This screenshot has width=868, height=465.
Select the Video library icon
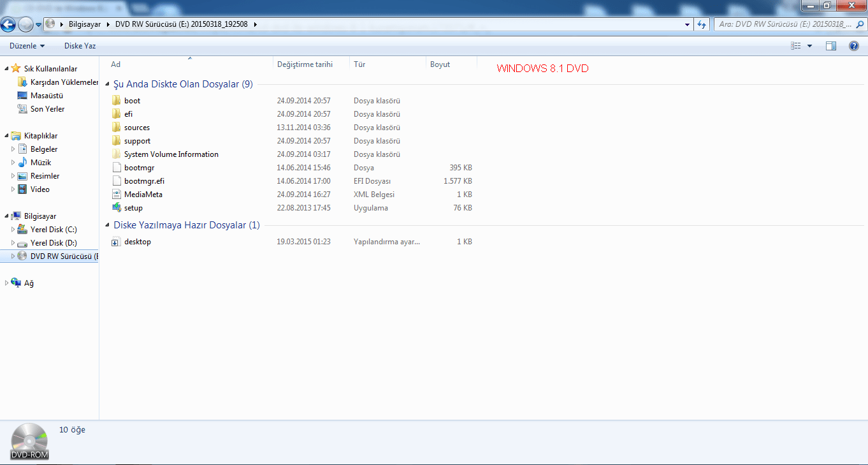pos(23,189)
